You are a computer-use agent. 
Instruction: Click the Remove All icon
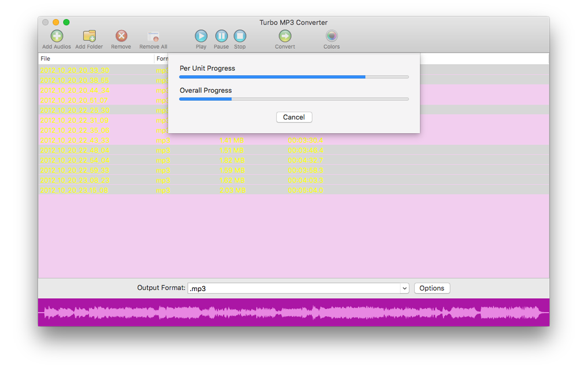point(153,36)
